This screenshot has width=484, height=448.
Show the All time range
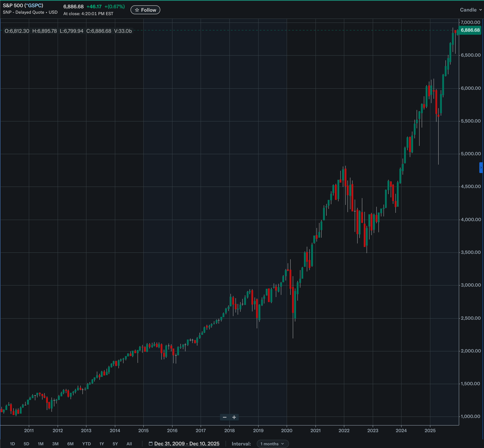(x=129, y=444)
